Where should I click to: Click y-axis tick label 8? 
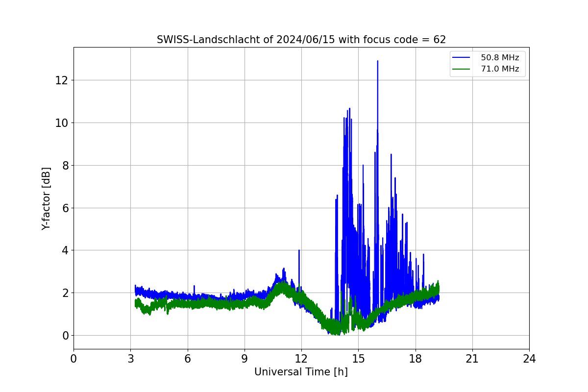[x=64, y=165]
